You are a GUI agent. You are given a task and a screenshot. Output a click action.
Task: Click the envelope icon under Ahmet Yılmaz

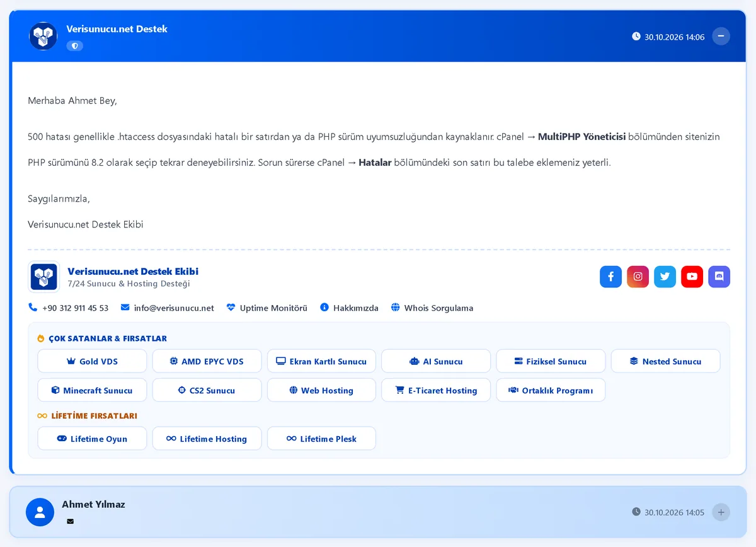70,521
